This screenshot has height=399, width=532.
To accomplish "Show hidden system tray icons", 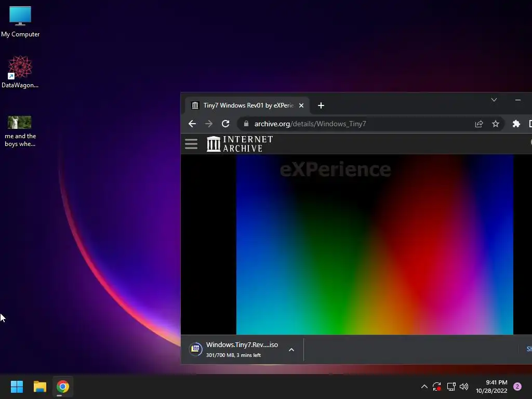I will click(424, 387).
